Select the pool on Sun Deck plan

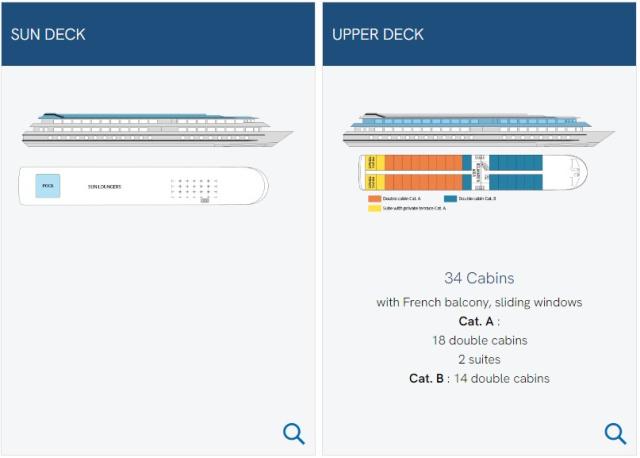click(48, 186)
